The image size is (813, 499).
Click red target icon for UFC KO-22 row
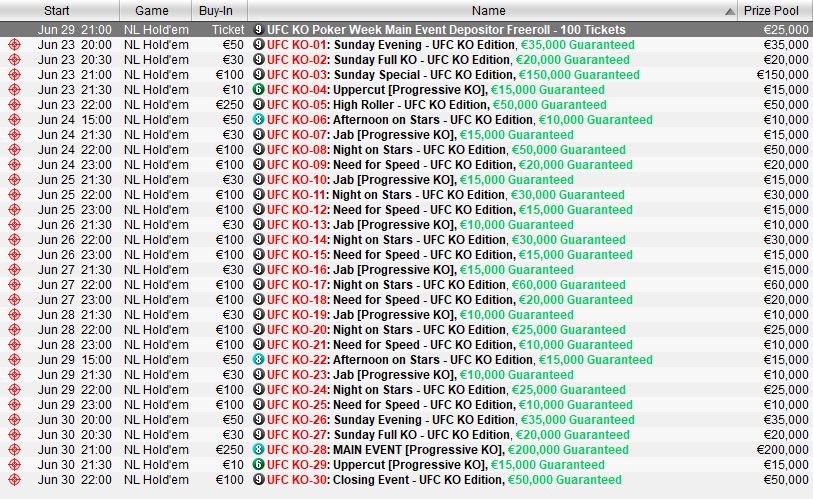click(15, 360)
